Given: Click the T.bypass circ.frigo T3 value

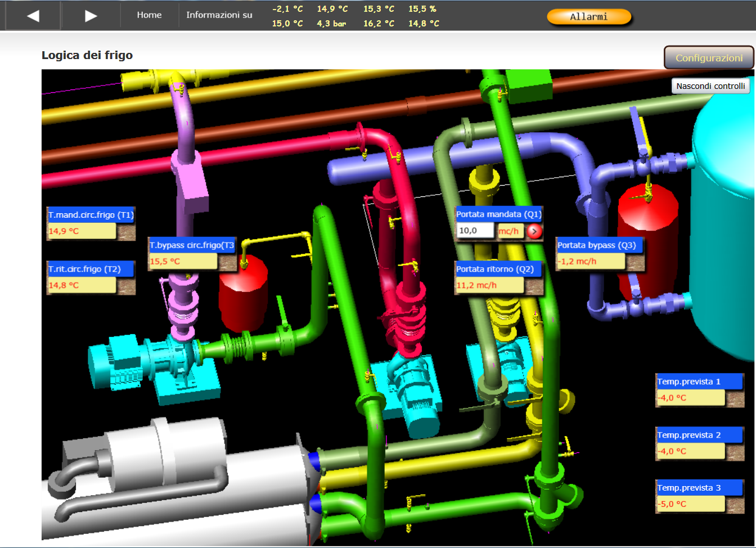Looking at the screenshot, I should (182, 262).
